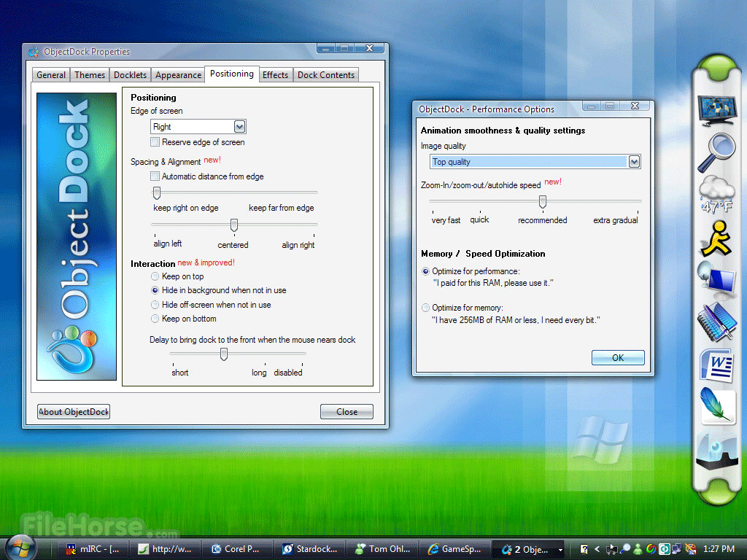Viewport: 747px width, 560px height.
Task: Switch to the mIRC taskbar window
Action: (x=93, y=549)
